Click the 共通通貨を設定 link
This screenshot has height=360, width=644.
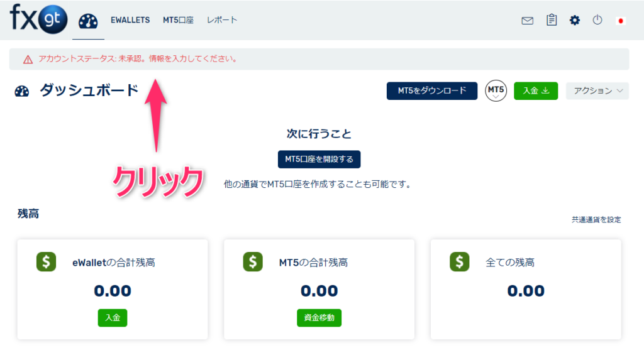596,220
